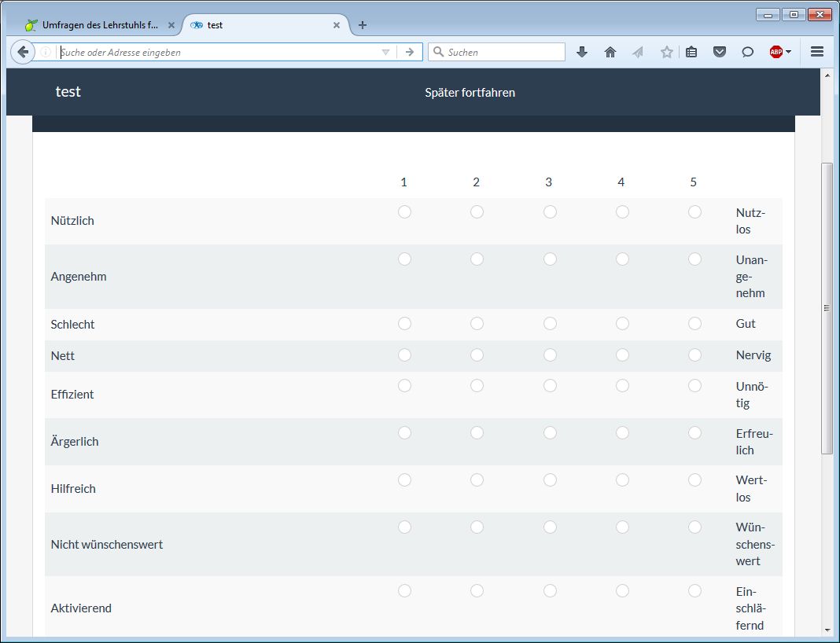Image resolution: width=840 pixels, height=643 pixels.
Task: Open a new browser tab
Action: 362,25
